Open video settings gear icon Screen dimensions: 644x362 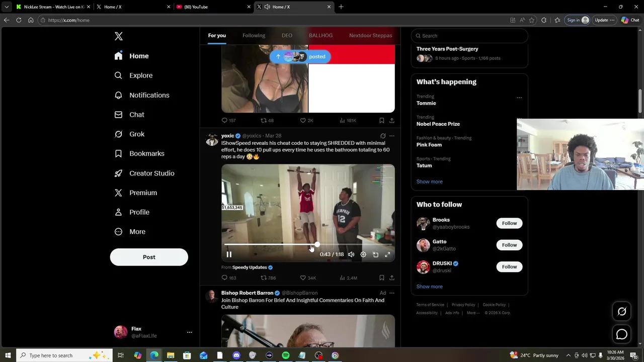(x=363, y=254)
